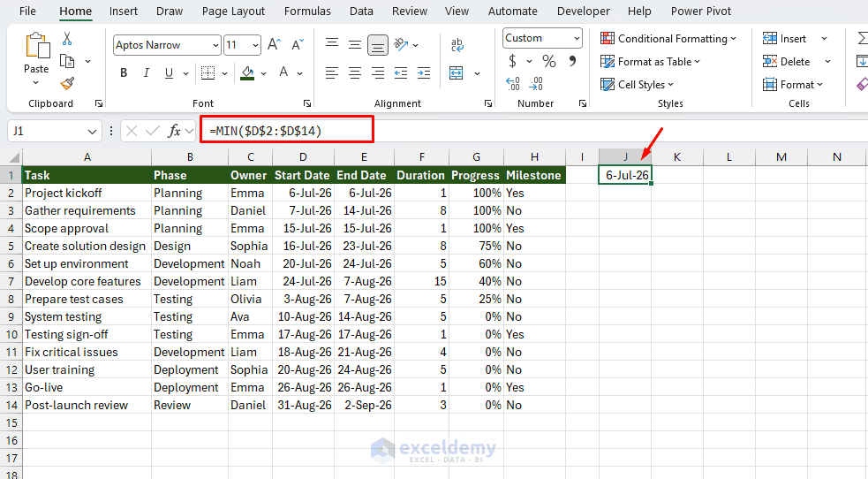Image resolution: width=868 pixels, height=479 pixels.
Task: Click Decrease Decimal icon
Action: click(536, 84)
